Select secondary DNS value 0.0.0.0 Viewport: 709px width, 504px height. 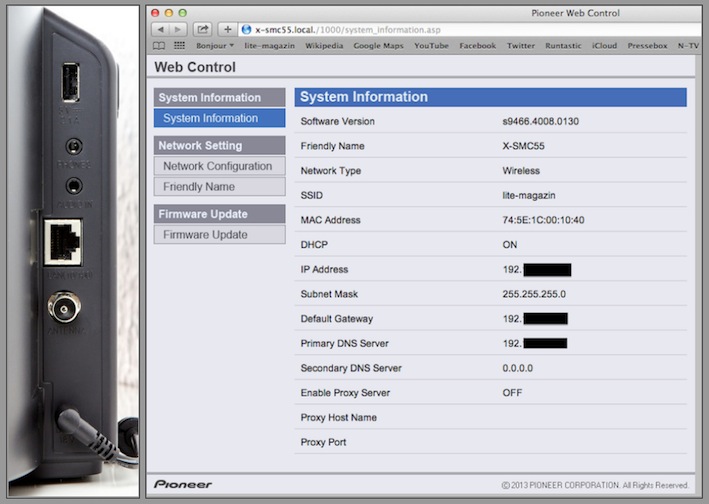[517, 368]
